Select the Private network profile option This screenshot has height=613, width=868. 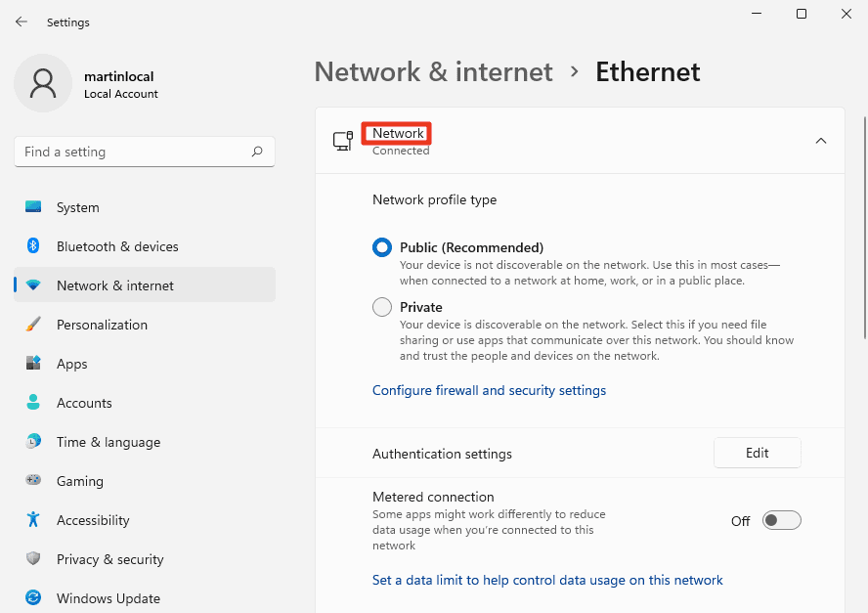[381, 306]
